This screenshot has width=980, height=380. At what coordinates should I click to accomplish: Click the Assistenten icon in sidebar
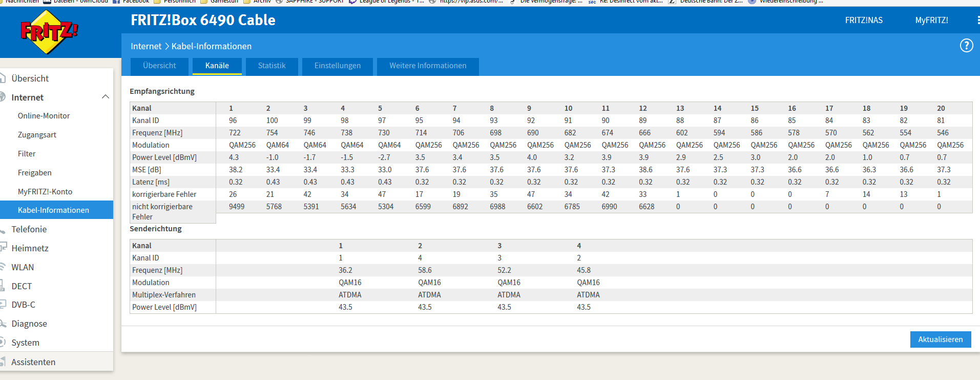(x=3, y=362)
